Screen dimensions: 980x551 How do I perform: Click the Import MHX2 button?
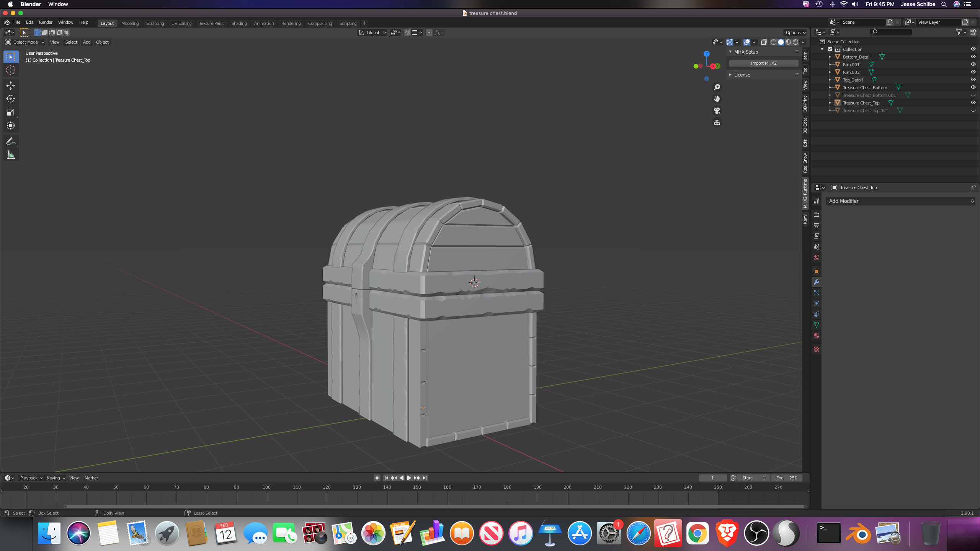click(x=763, y=63)
